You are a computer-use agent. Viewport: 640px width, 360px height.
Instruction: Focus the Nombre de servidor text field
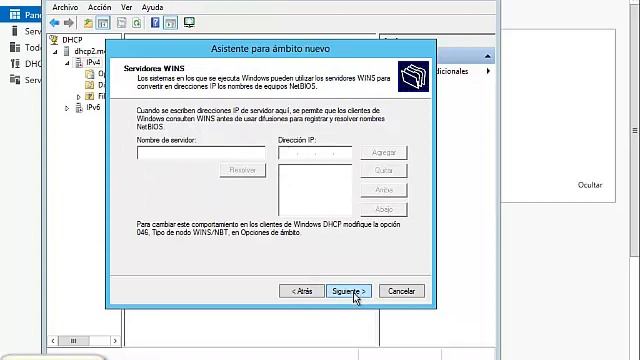coord(201,153)
